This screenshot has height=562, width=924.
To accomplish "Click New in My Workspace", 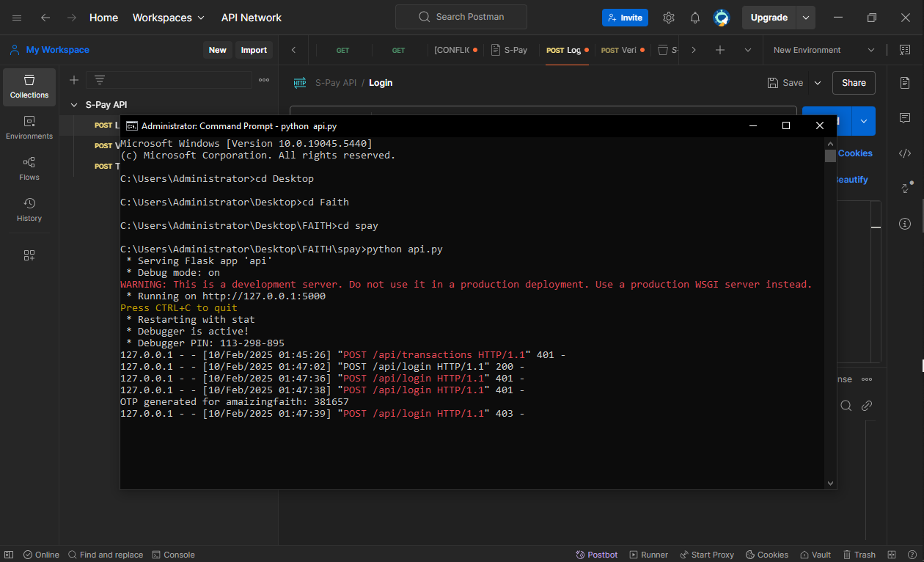I will point(217,50).
